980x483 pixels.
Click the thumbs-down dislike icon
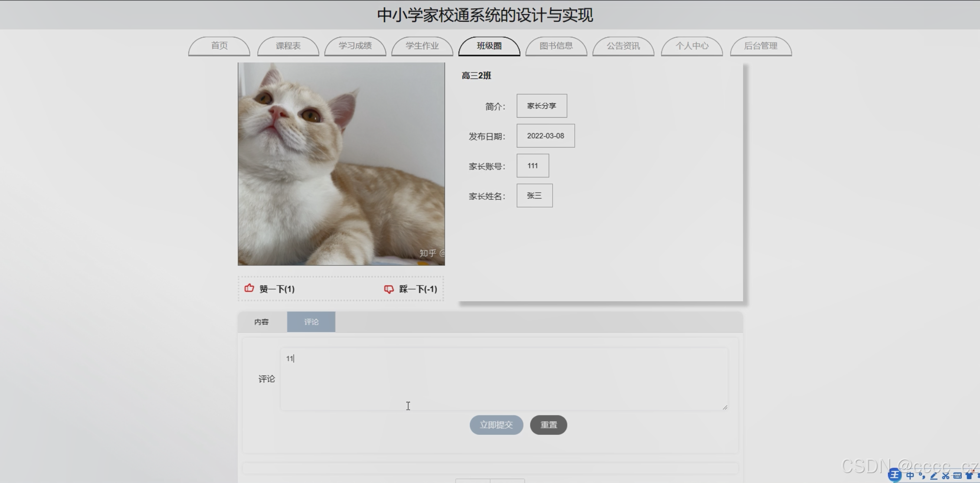click(x=389, y=289)
